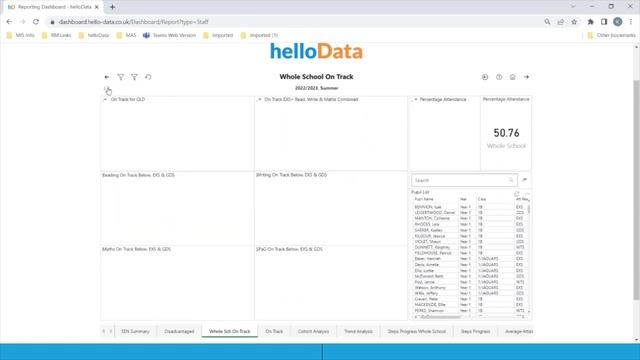
Task: Open the Pupil List more options icon
Action: (527, 193)
